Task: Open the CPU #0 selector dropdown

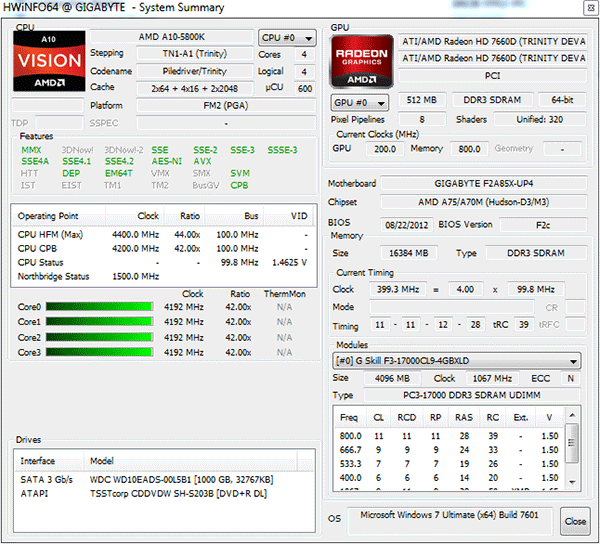Action: tap(287, 38)
